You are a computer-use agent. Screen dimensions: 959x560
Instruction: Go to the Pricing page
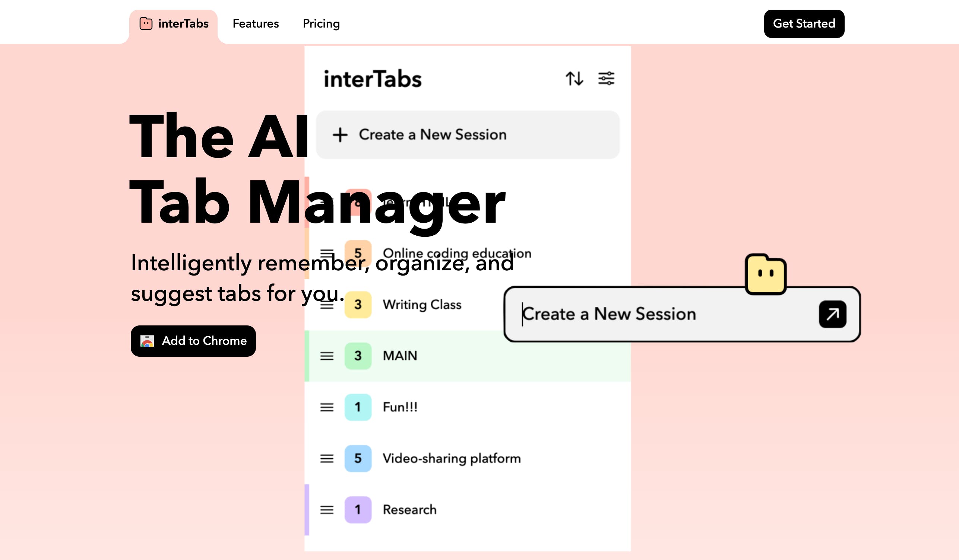[x=321, y=23]
